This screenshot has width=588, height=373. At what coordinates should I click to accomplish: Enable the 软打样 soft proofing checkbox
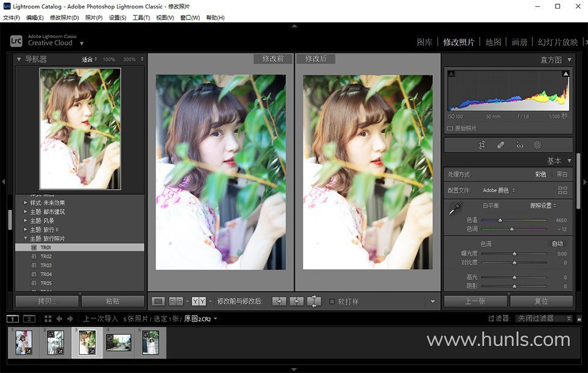click(x=332, y=301)
